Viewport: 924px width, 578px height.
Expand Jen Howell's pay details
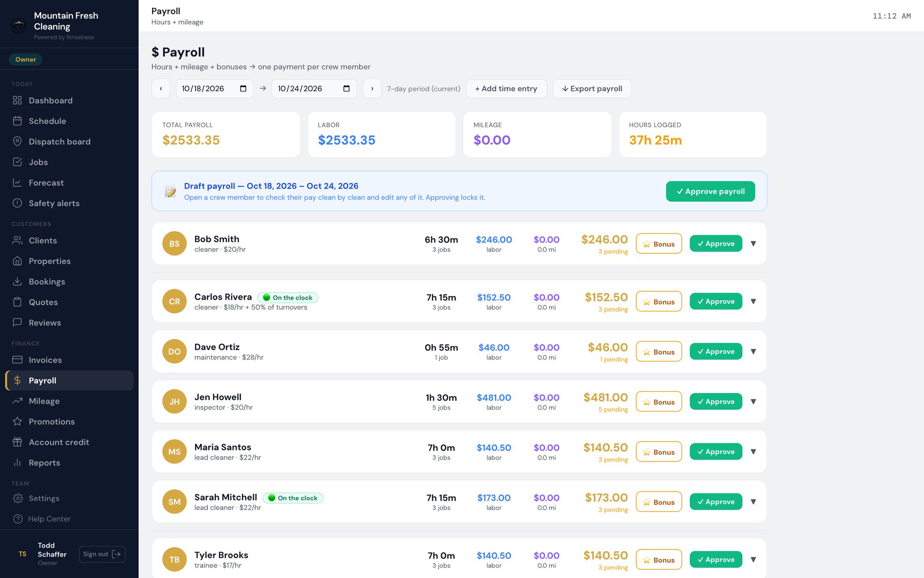(x=754, y=402)
